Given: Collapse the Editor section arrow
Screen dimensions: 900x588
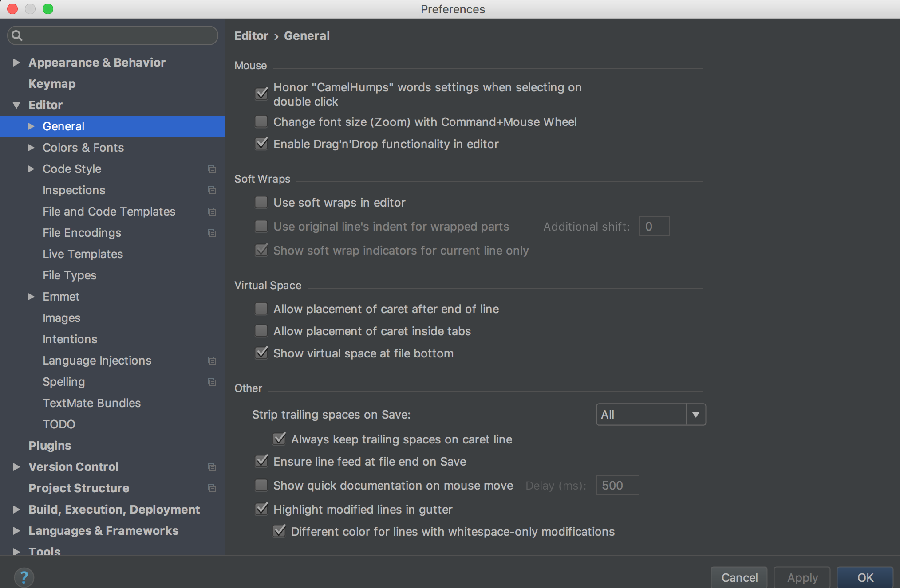Looking at the screenshot, I should coord(16,105).
